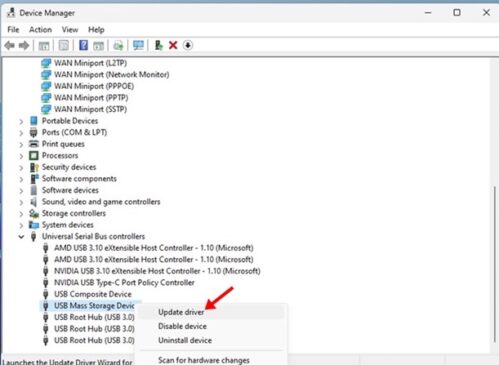Click the Back arrow toolbar icon

(10, 45)
